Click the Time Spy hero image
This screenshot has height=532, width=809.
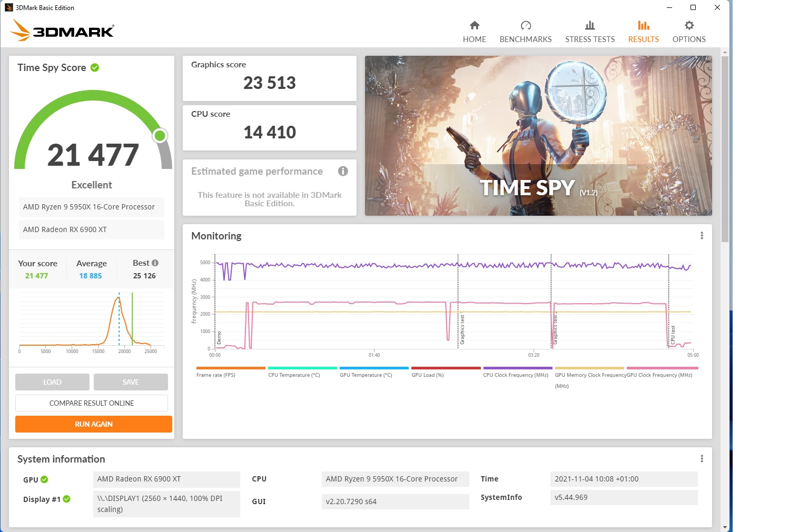click(538, 136)
